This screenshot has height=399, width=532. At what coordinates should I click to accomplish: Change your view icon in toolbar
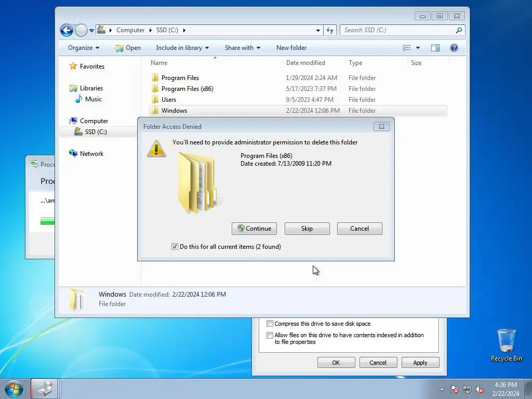tap(406, 48)
